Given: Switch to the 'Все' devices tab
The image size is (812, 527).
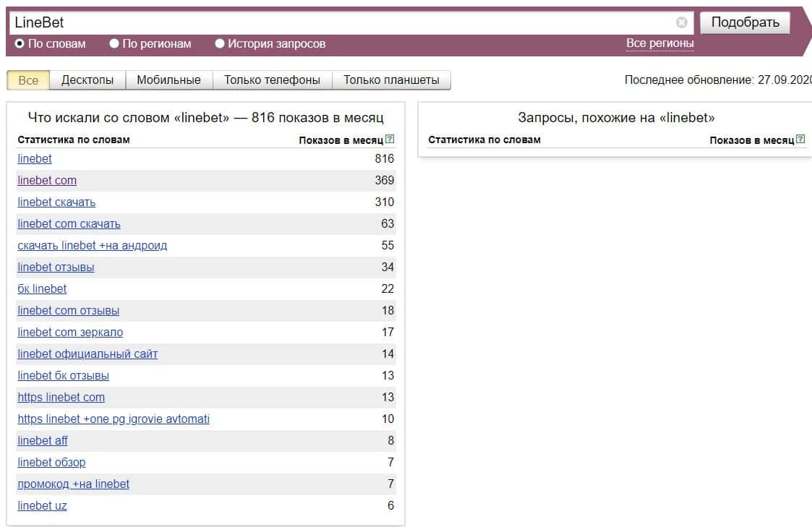Looking at the screenshot, I should tap(28, 80).
